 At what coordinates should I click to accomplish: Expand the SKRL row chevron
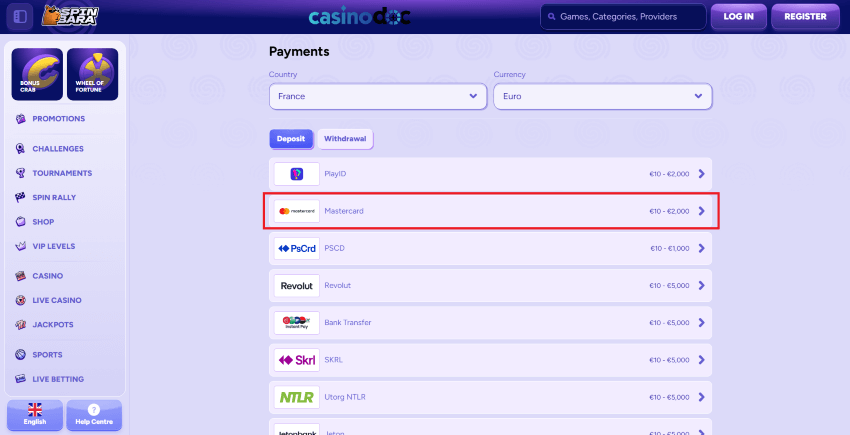tap(701, 360)
